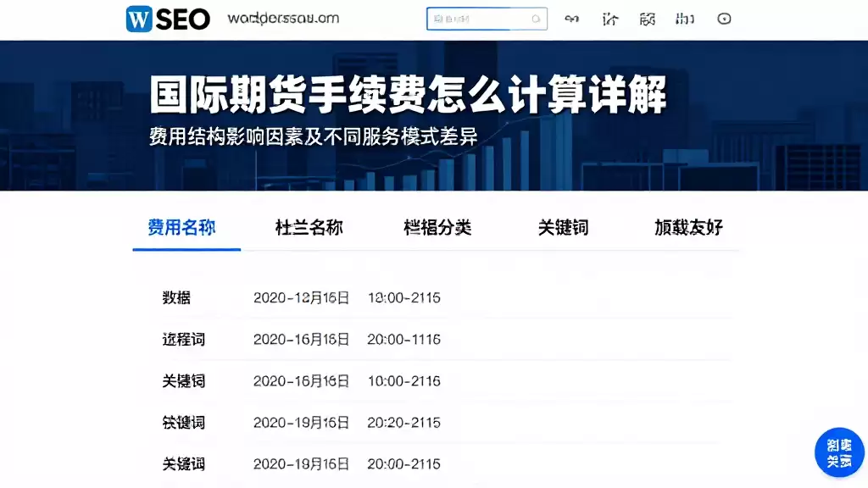Click the blue round floating button
The width and height of the screenshot is (868, 488).
click(839, 452)
